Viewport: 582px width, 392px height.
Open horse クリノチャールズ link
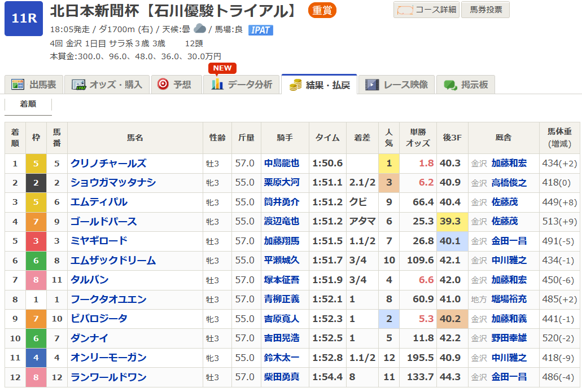(x=108, y=164)
